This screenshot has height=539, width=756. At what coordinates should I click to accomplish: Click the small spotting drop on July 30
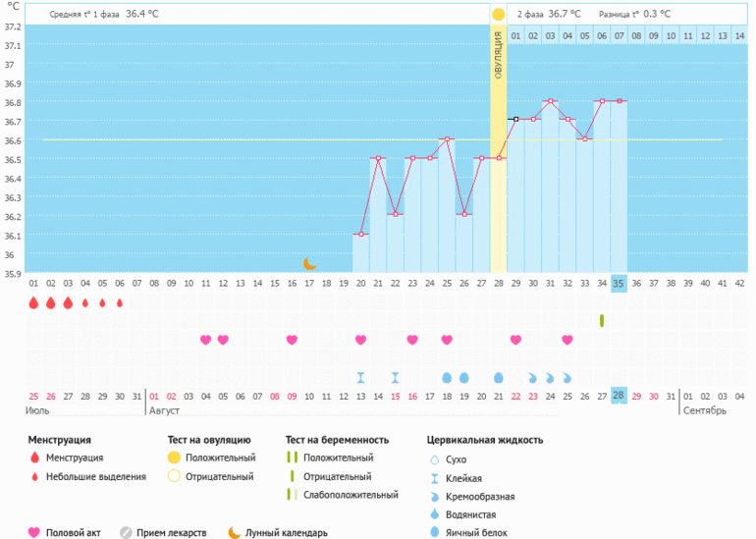point(120,303)
